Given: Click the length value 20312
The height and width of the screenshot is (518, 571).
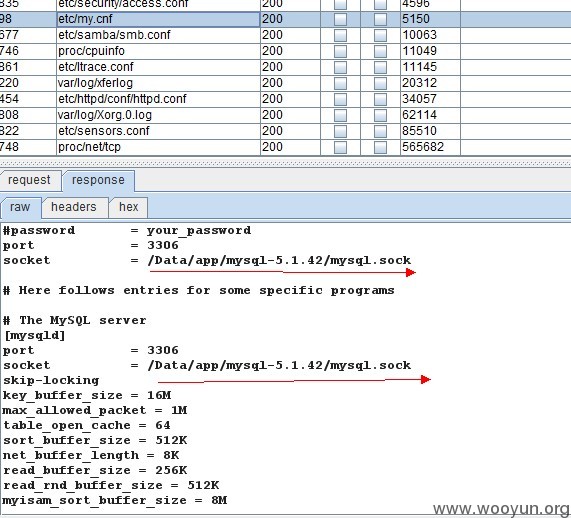Looking at the screenshot, I should point(419,83).
